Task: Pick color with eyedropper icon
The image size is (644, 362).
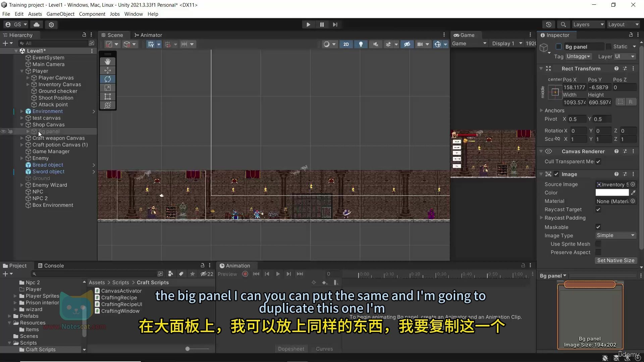Action: pyautogui.click(x=633, y=192)
